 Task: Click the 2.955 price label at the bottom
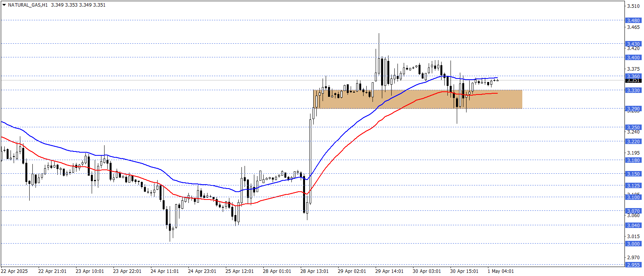pos(633,265)
